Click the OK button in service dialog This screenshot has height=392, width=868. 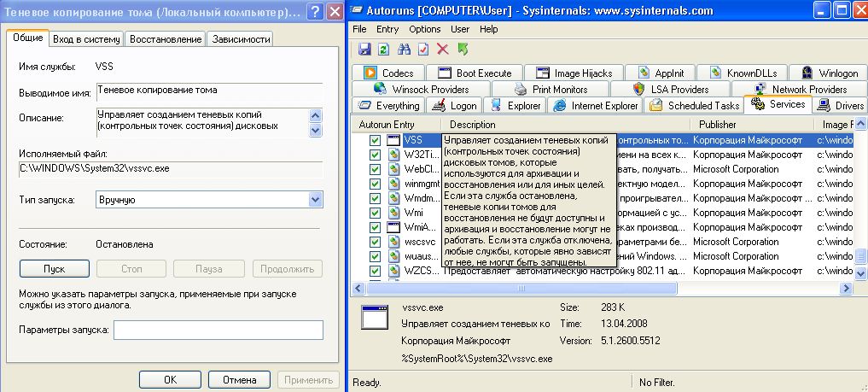170,380
